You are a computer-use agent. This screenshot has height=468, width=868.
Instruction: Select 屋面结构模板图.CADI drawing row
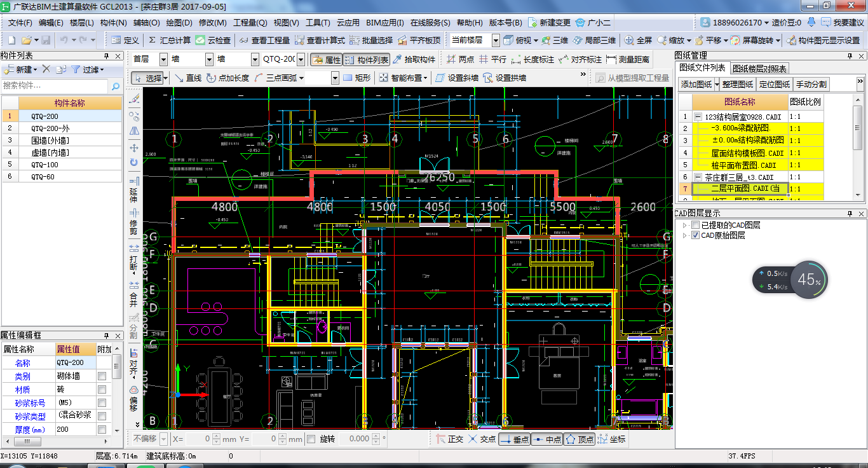[x=740, y=153]
